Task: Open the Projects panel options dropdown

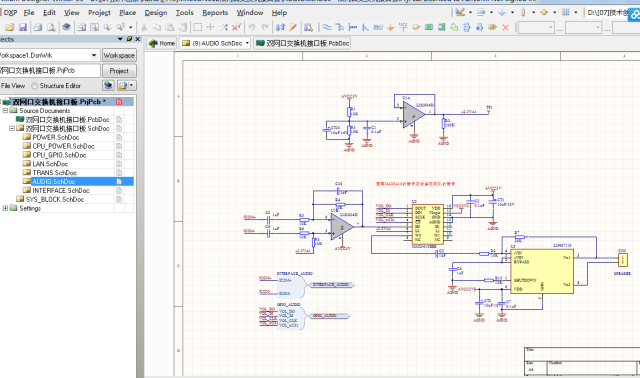Action: (x=120, y=39)
